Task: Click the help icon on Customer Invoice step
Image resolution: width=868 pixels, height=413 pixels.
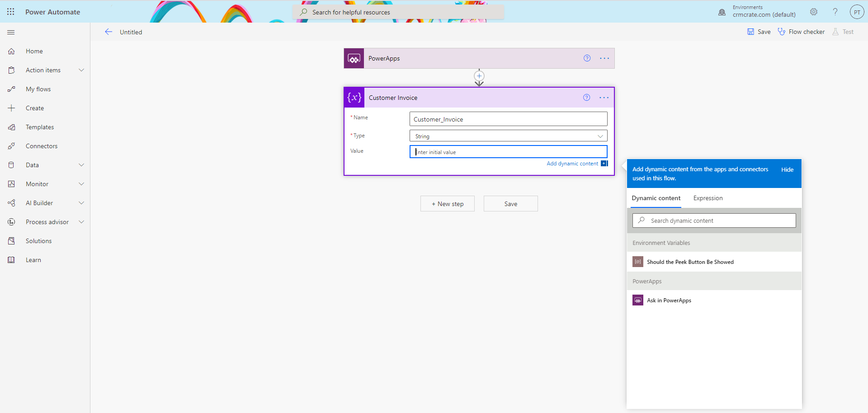Action: pos(586,97)
